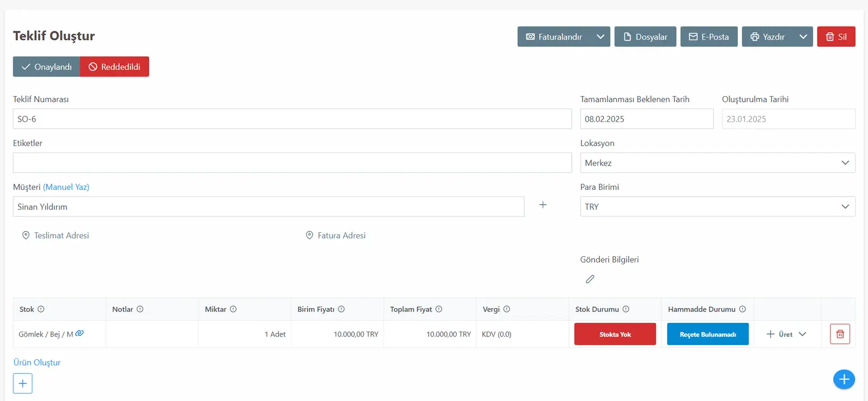Focus the Müşteri field with Sinan Yıldırım

[x=269, y=207]
